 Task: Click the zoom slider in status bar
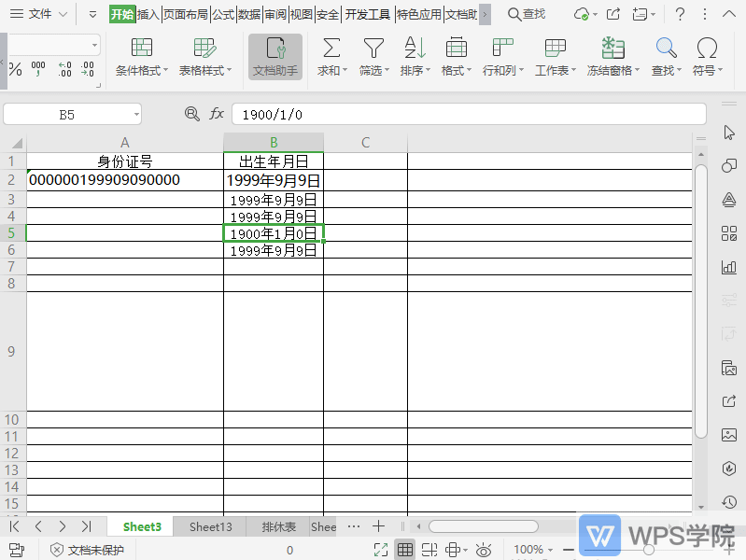[x=649, y=550]
